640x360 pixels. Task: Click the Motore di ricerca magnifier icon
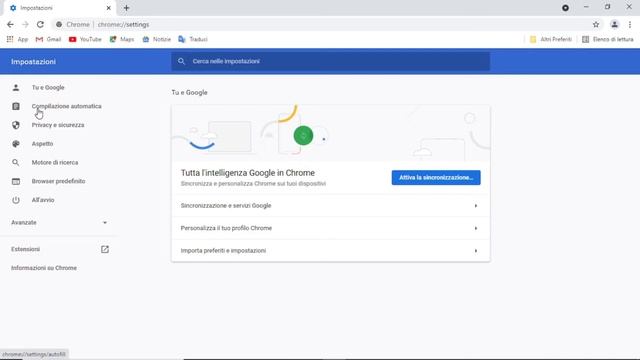16,162
